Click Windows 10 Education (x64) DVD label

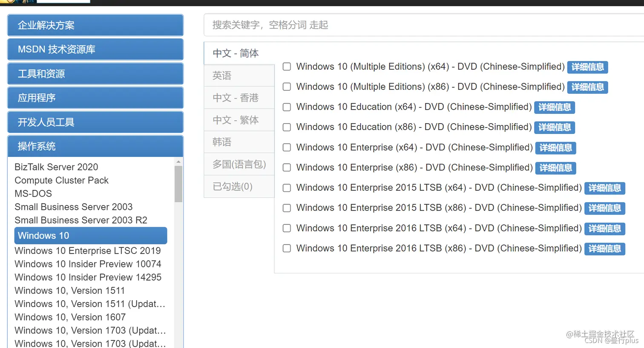414,107
